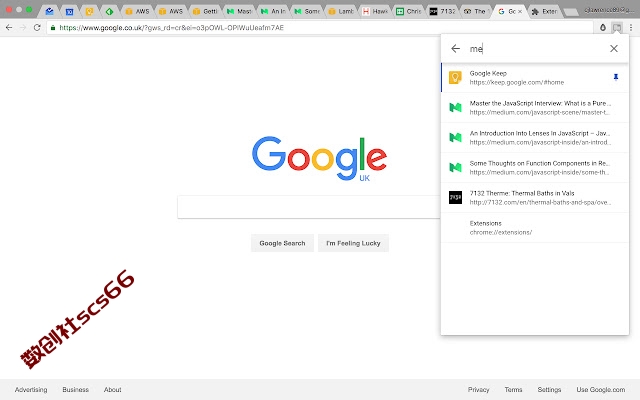The width and height of the screenshot is (640, 400).
Task: Clear the tab search with the X icon
Action: coord(614,49)
